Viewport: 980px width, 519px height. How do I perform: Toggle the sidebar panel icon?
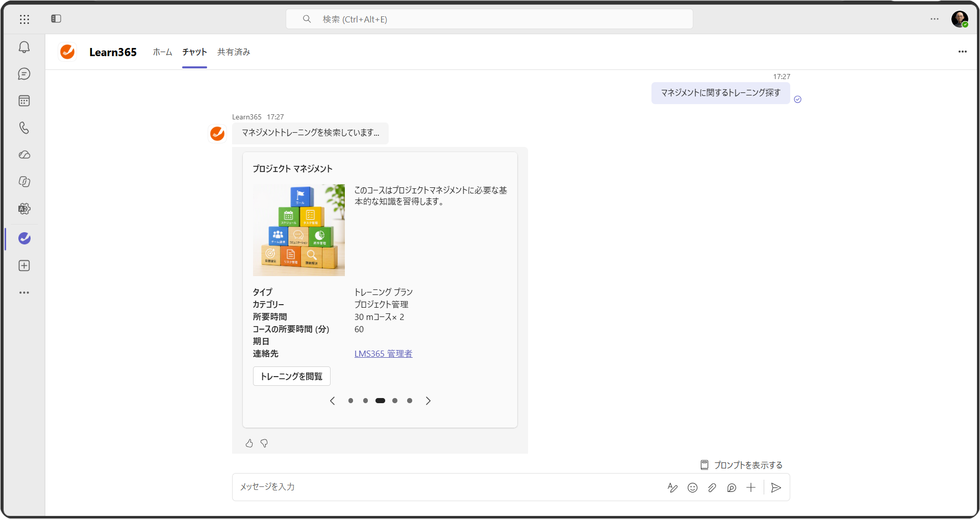[56, 19]
